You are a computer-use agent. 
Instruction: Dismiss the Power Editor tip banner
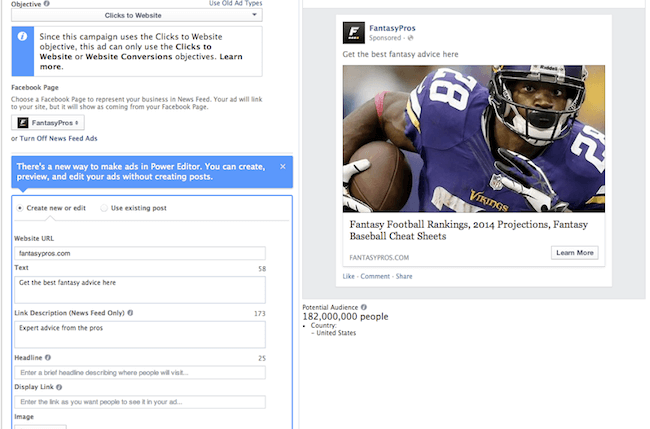click(283, 166)
